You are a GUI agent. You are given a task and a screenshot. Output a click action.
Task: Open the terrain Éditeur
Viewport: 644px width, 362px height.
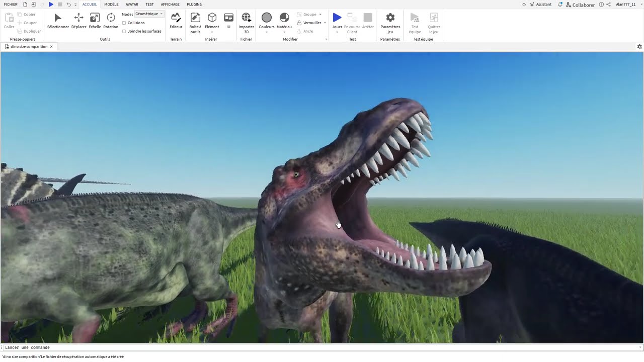point(176,21)
